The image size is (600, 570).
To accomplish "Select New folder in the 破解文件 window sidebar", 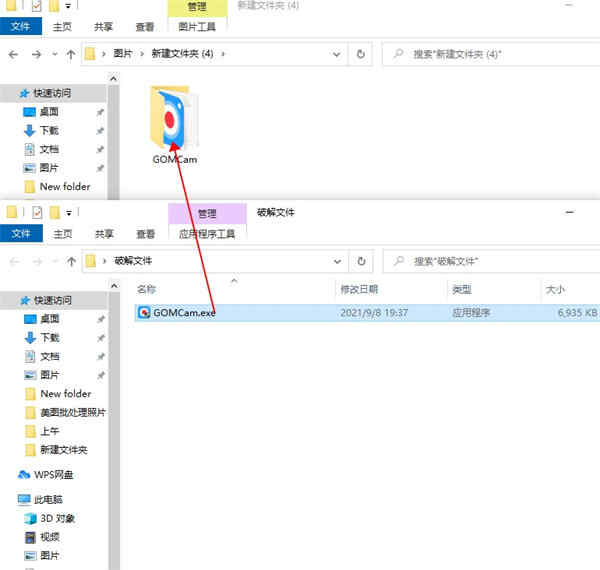I will pos(66,394).
